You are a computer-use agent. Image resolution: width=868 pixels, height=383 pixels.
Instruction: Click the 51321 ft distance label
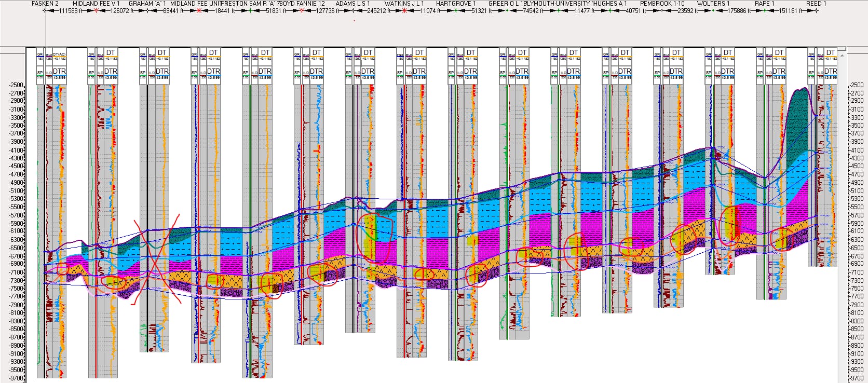pos(482,11)
